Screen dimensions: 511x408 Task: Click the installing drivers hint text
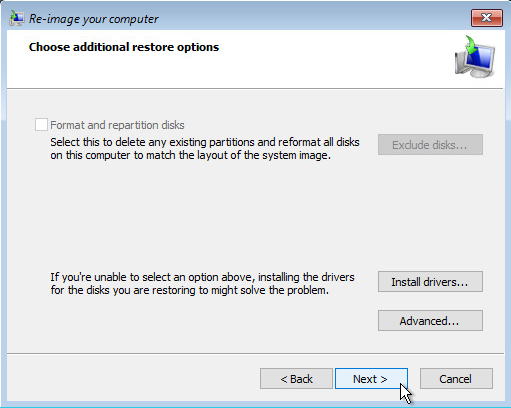click(x=202, y=284)
